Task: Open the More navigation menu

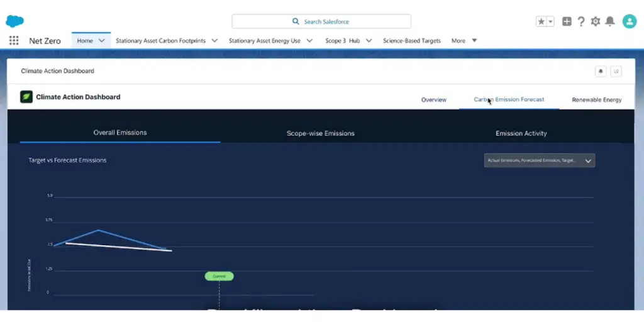Action: (464, 41)
